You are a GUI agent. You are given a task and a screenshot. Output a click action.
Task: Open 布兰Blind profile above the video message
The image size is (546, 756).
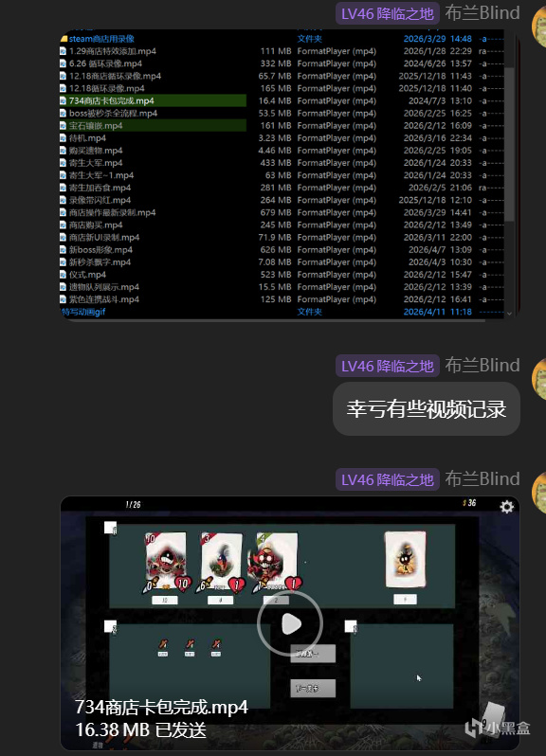pos(482,479)
